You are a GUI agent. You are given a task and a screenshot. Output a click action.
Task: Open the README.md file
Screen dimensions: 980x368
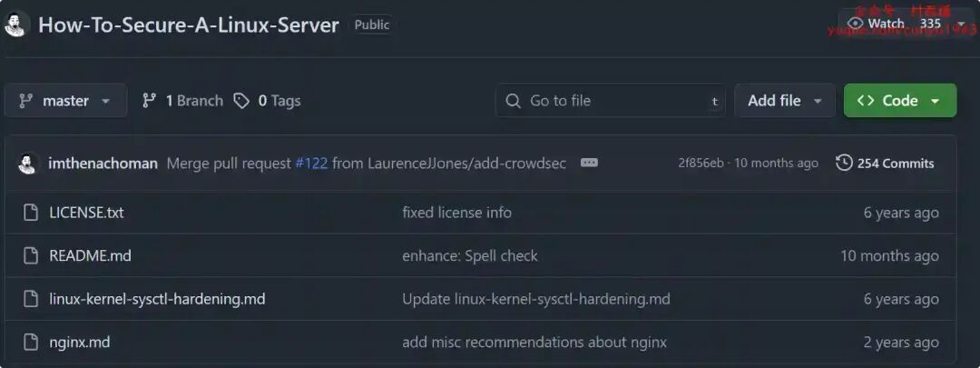tap(90, 256)
